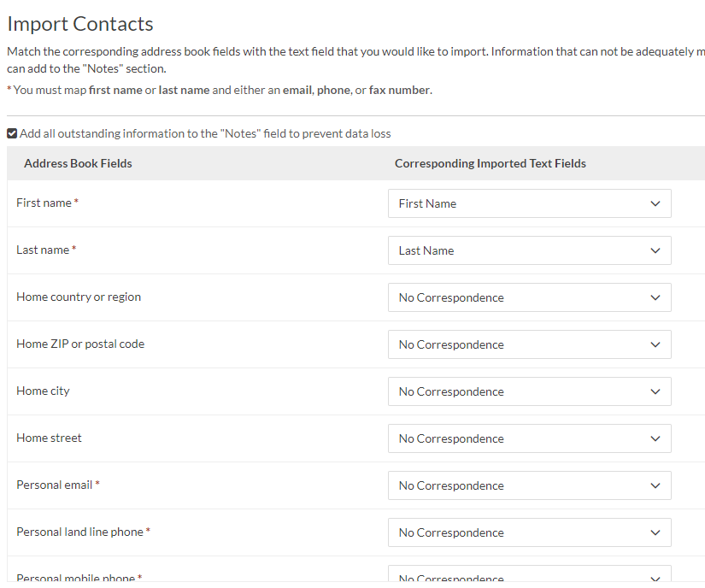Click the "Last name" field label
Screen dimensions: 705x588
click(x=43, y=250)
